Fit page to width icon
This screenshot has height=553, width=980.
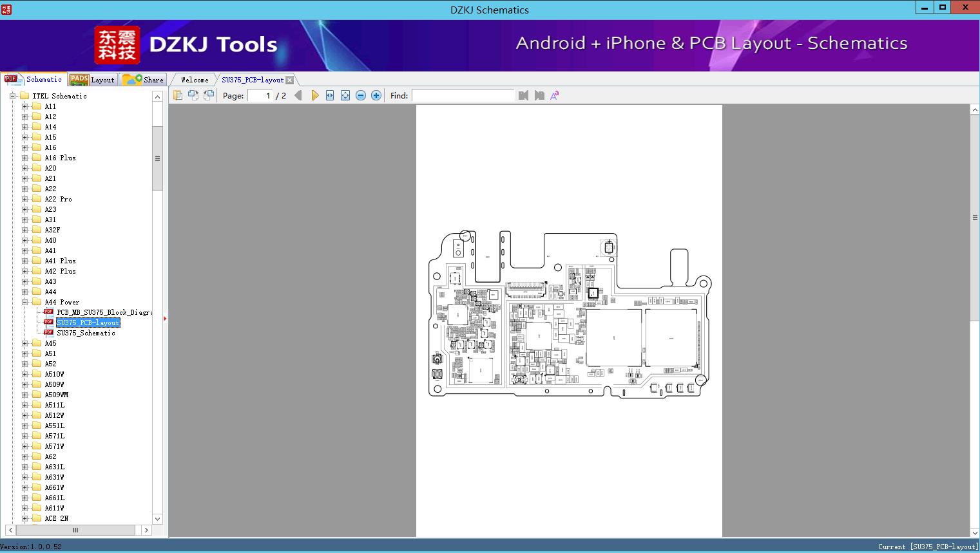[330, 95]
